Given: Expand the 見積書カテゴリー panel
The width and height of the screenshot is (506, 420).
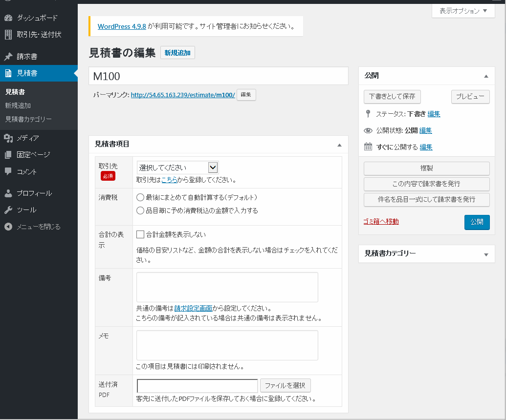Looking at the screenshot, I should pyautogui.click(x=485, y=254).
